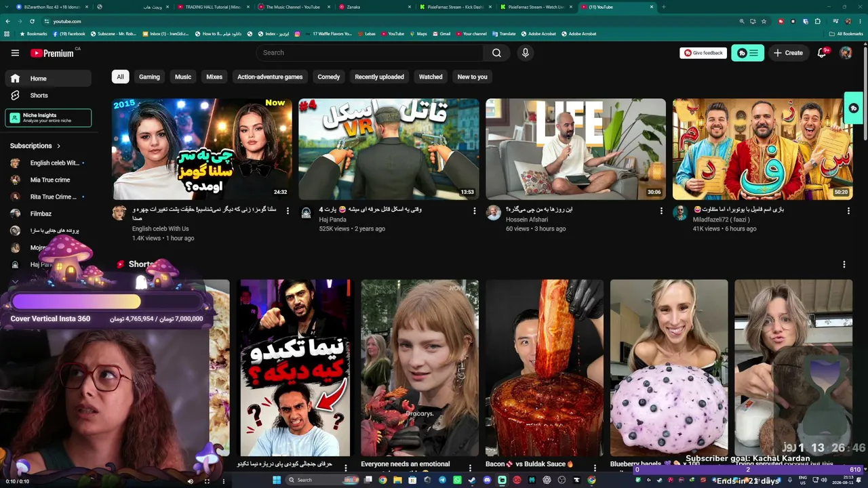Open options for Bacon vs Buldak Sauce short

pos(595,467)
